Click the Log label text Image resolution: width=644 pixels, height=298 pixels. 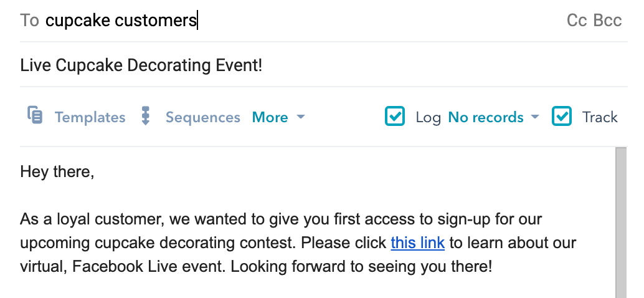(x=429, y=117)
